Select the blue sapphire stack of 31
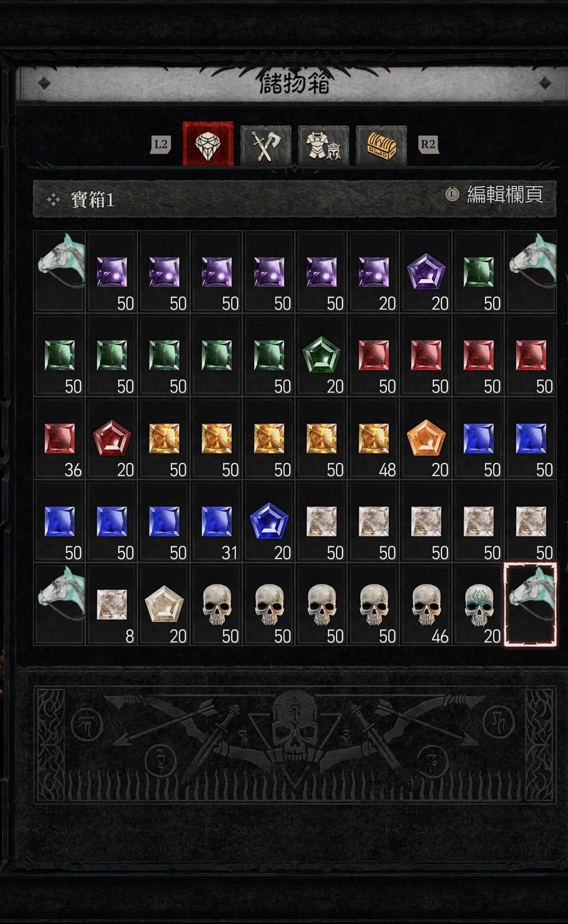The width and height of the screenshot is (568, 924). (217, 521)
